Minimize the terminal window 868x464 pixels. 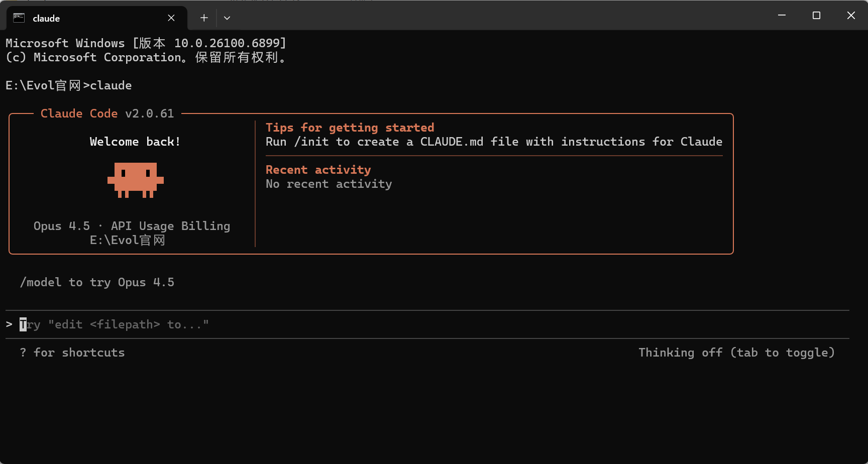782,16
